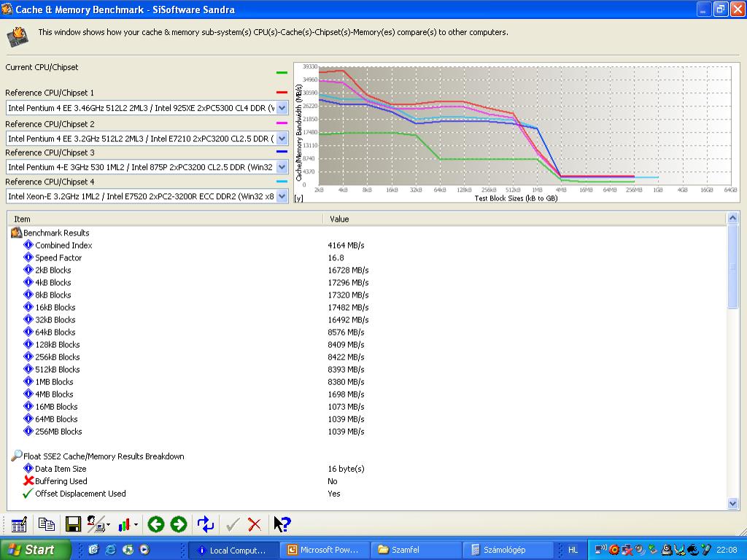Click the Benchmark Results tree icon
Image resolution: width=747 pixels, height=560 pixels.
17,233
